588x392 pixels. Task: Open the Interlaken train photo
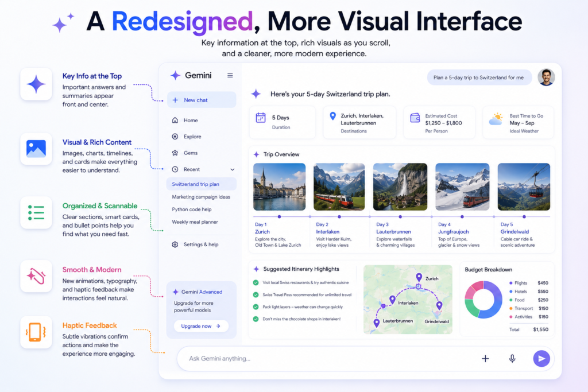tap(339, 187)
